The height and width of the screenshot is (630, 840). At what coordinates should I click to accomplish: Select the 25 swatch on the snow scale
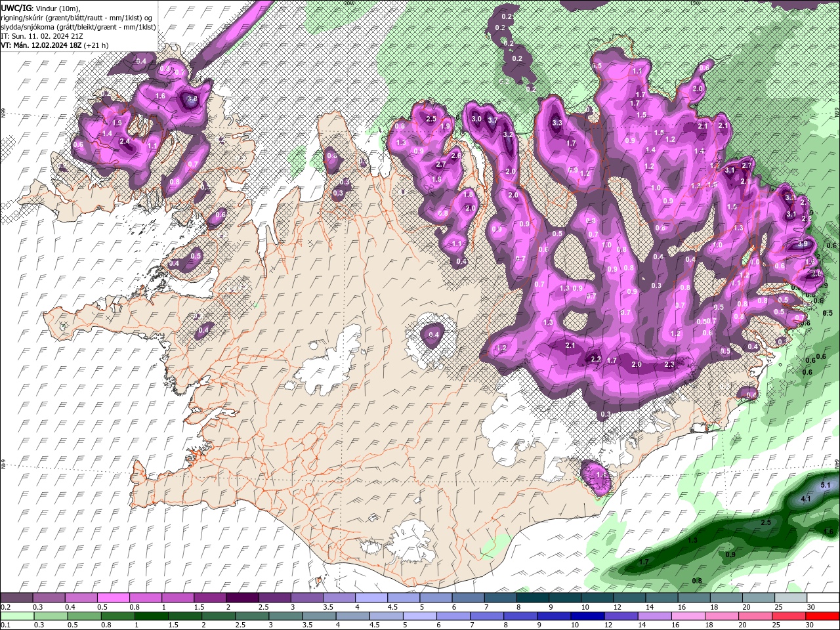click(790, 598)
